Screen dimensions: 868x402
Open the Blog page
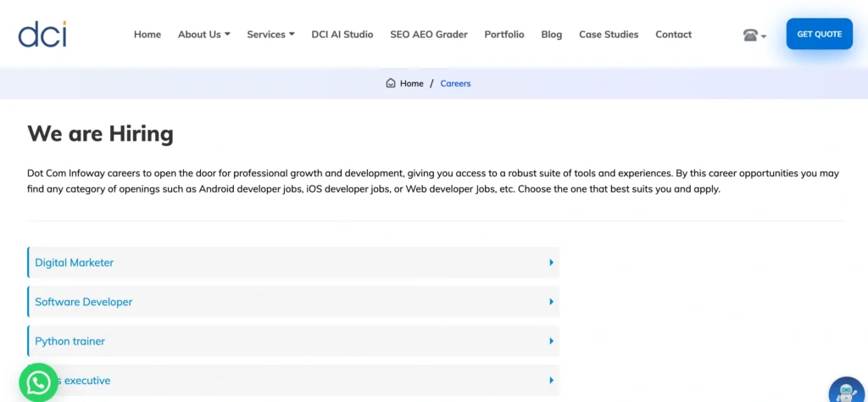[x=551, y=34]
